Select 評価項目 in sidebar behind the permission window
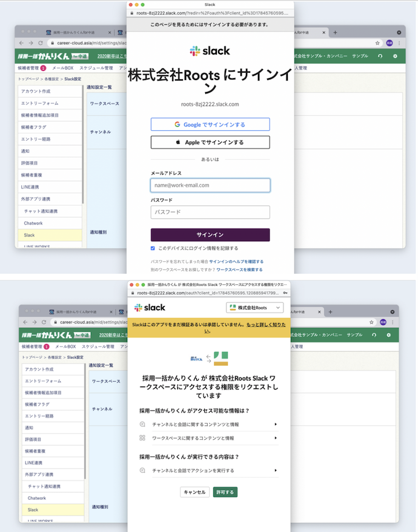 pos(53,439)
